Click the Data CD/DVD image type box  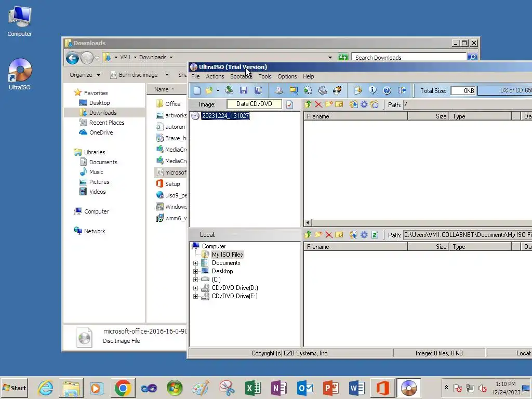click(x=254, y=104)
